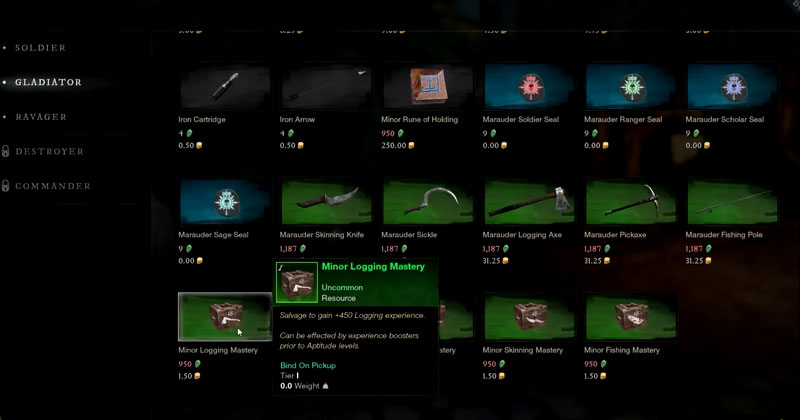Pick the Minor Rune of Holding icon

pos(428,86)
